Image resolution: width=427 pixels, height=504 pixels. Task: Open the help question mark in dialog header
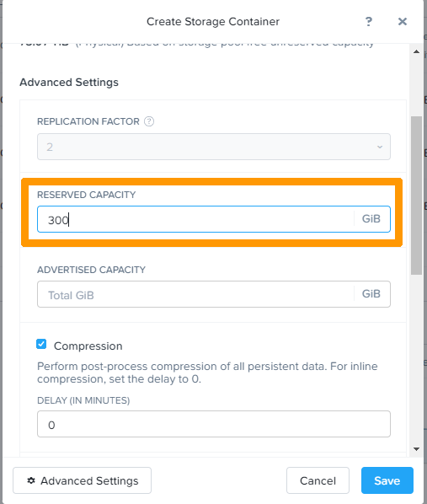(x=369, y=22)
